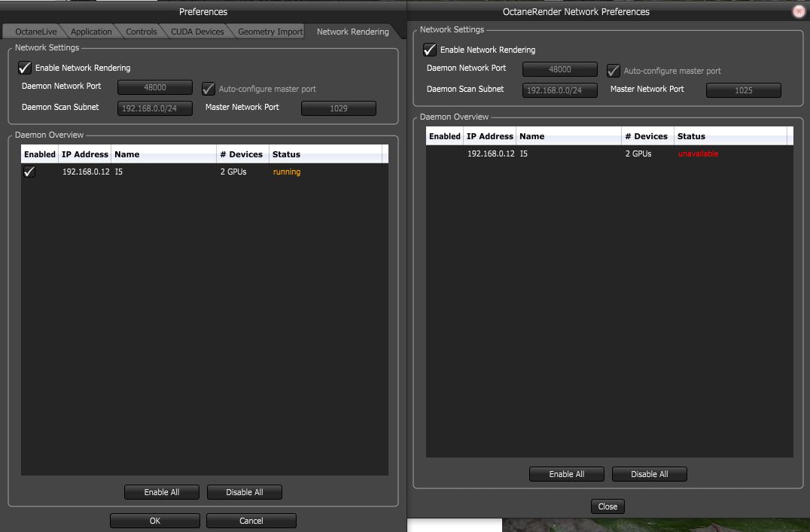Toggle Enable Network Rendering in OctaneRender Network Preferences
Screen dimensions: 810x532
tap(429, 50)
